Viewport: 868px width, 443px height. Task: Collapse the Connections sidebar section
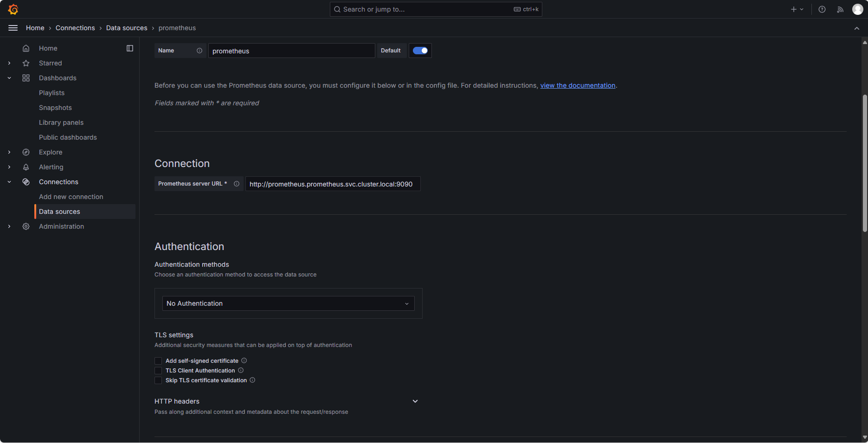pos(9,182)
